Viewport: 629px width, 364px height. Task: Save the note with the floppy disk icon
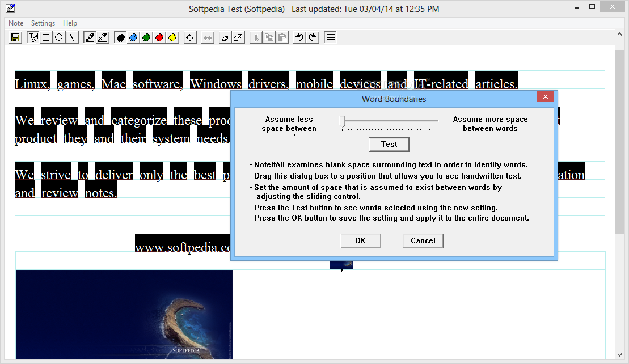pyautogui.click(x=16, y=37)
